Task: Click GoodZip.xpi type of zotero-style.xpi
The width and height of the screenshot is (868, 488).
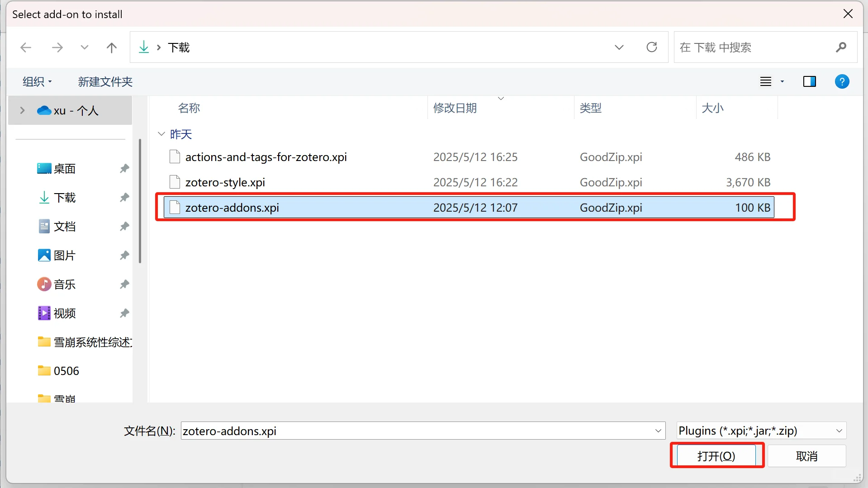Action: tap(611, 182)
